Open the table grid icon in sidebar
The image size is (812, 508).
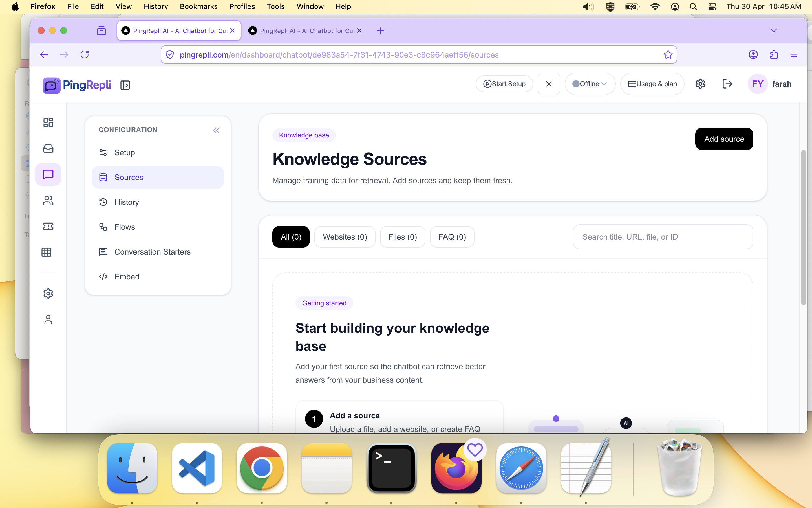click(46, 252)
